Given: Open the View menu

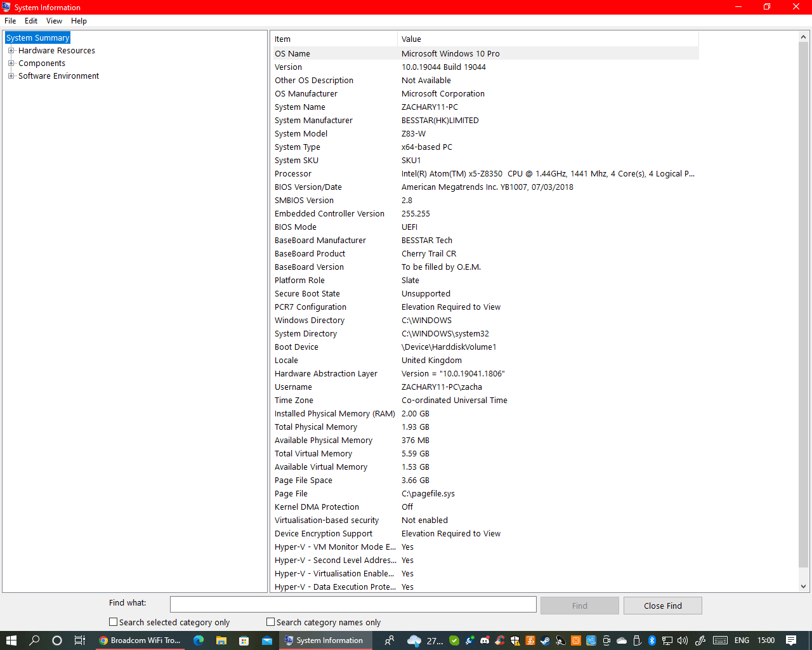Looking at the screenshot, I should click(x=54, y=21).
